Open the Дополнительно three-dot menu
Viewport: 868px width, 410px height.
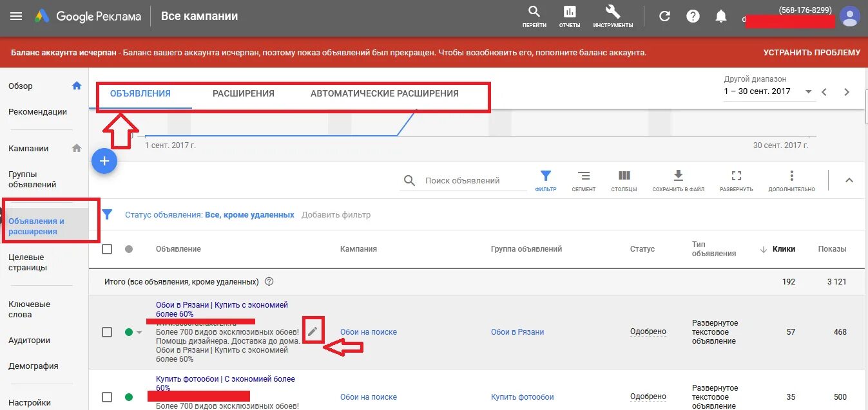791,180
